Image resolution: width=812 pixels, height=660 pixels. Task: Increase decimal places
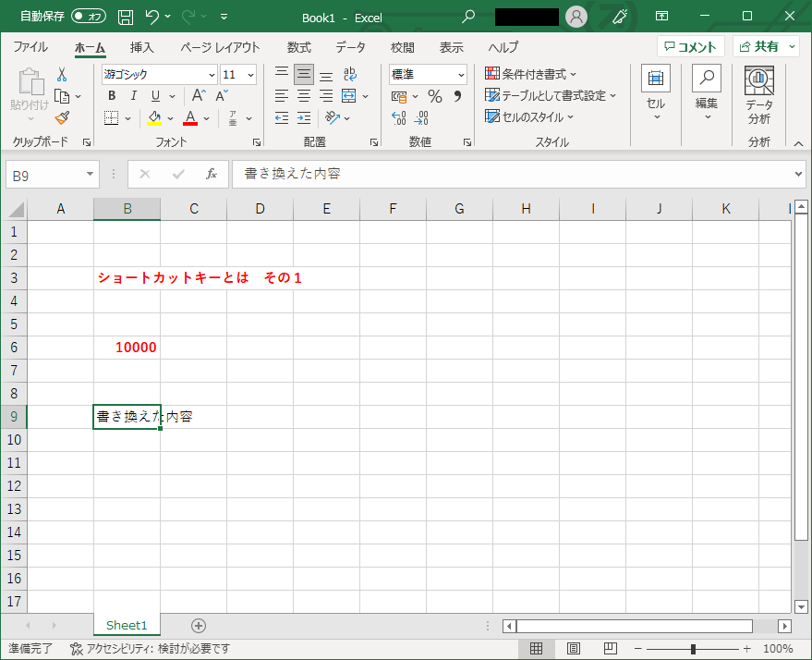point(399,118)
